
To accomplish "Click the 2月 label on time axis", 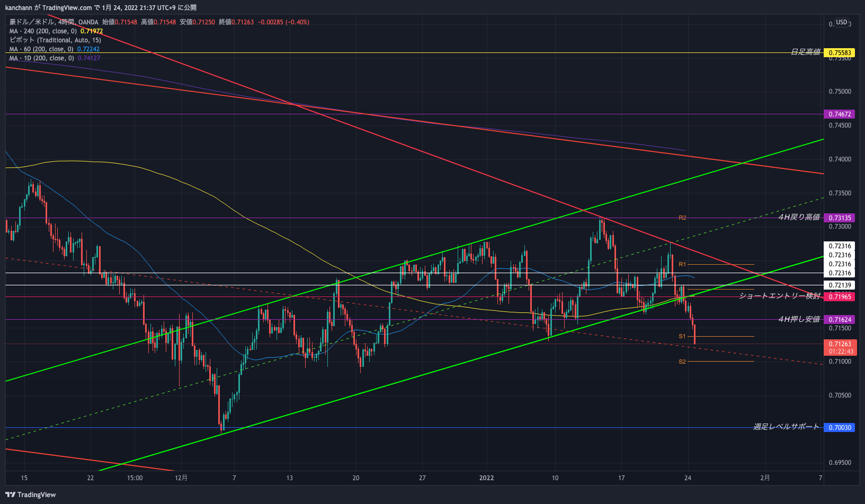I will coord(765,478).
